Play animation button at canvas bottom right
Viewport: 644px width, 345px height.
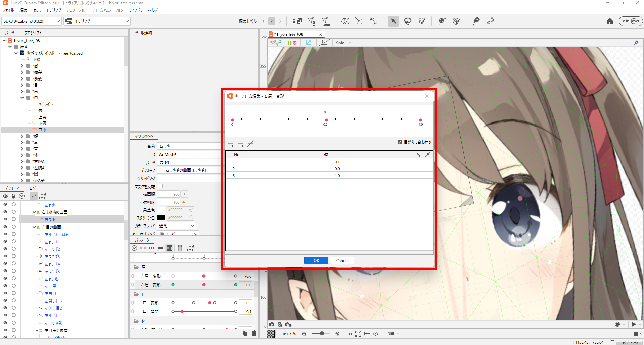pyautogui.click(x=633, y=324)
